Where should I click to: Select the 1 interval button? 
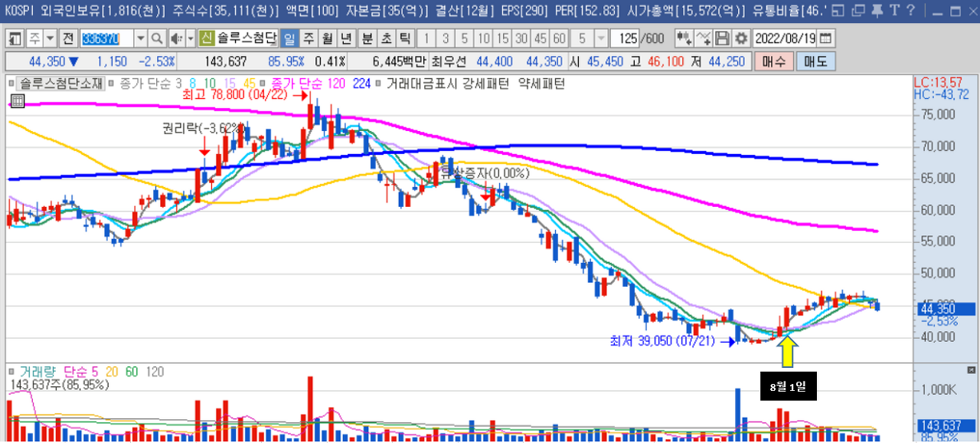426,38
